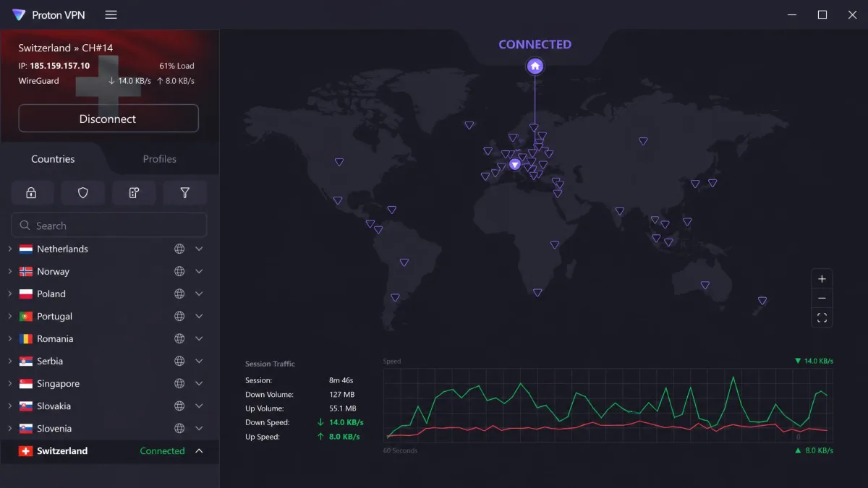
Task: Select Serbia in the country list
Action: tap(50, 361)
